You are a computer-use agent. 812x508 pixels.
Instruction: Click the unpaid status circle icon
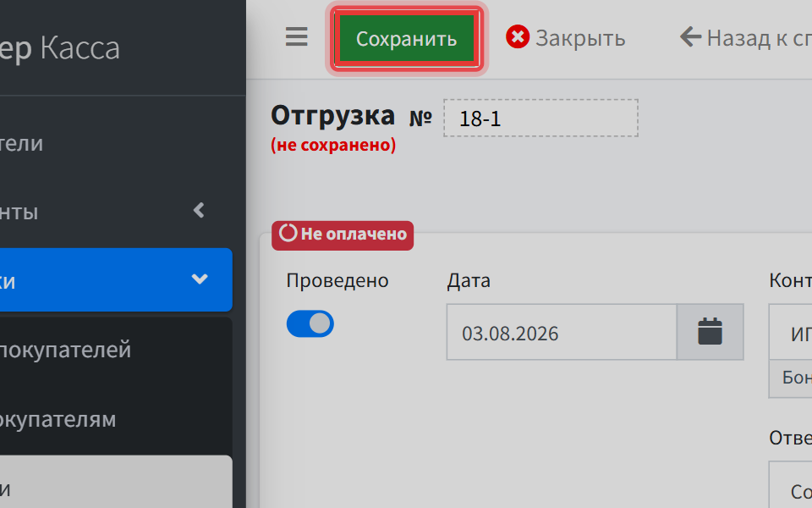pos(288,234)
